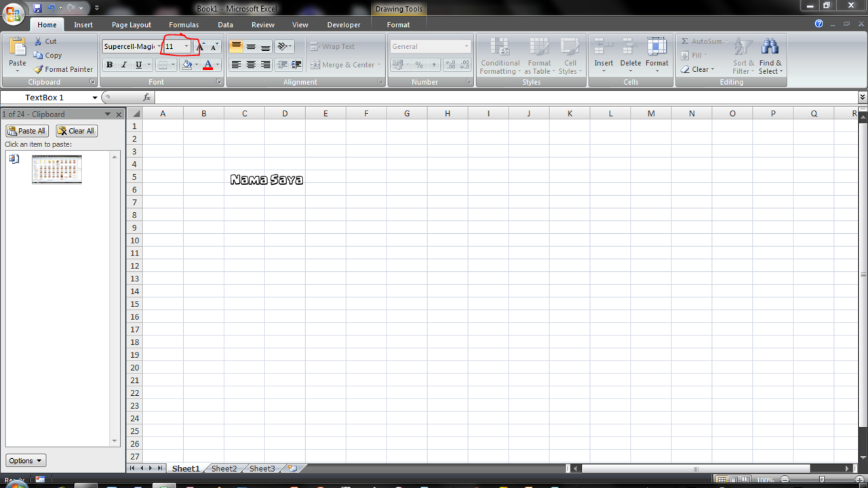Cut the selection with Cut

click(45, 41)
